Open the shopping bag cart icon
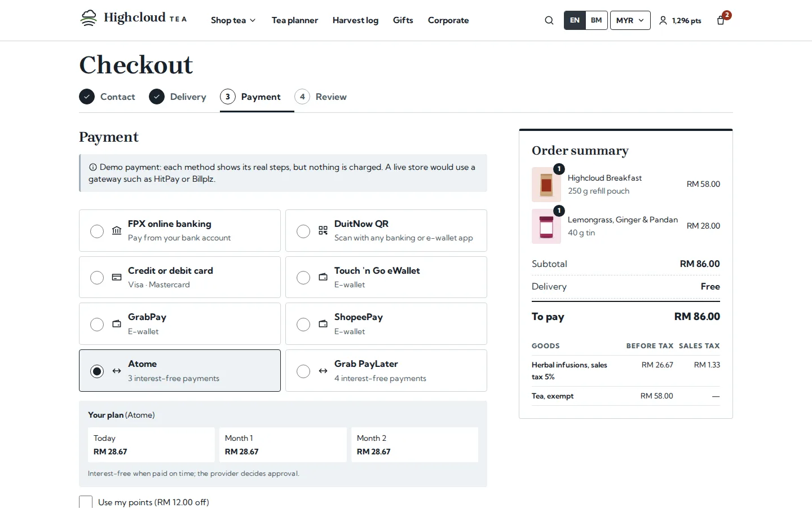The image size is (812, 508). 721,20
